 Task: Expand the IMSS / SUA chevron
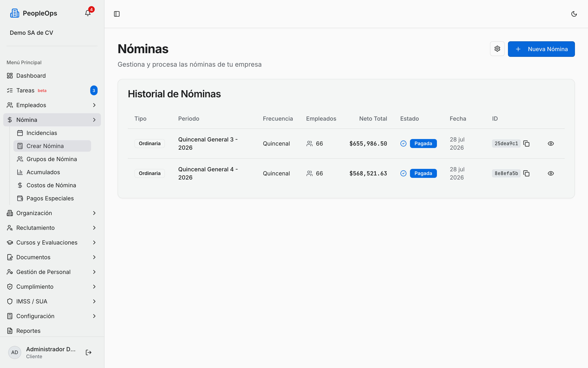[94, 301]
